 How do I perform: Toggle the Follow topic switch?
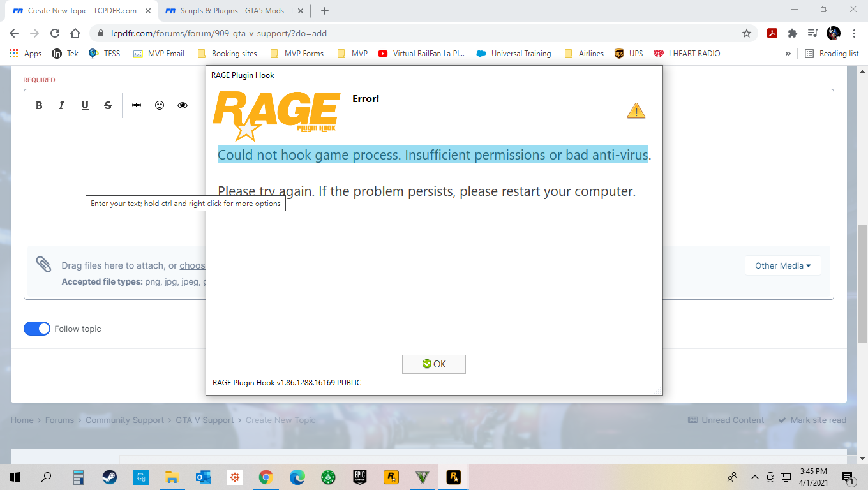coord(37,329)
